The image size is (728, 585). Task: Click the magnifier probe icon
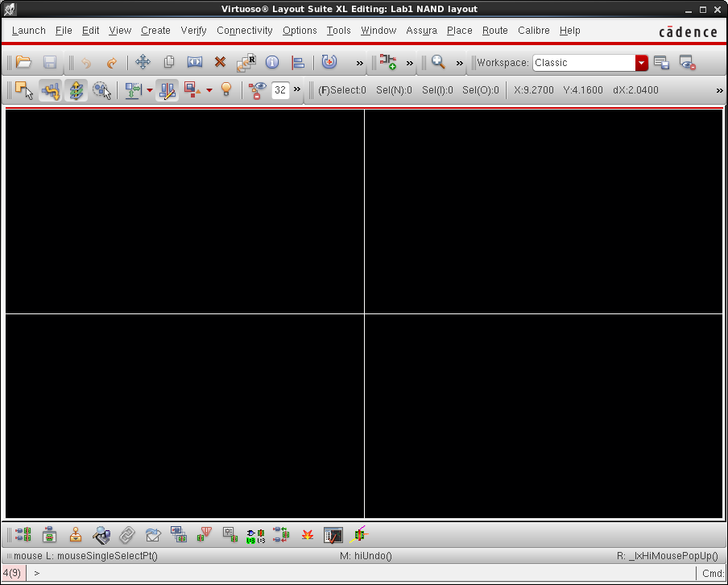coord(101,535)
